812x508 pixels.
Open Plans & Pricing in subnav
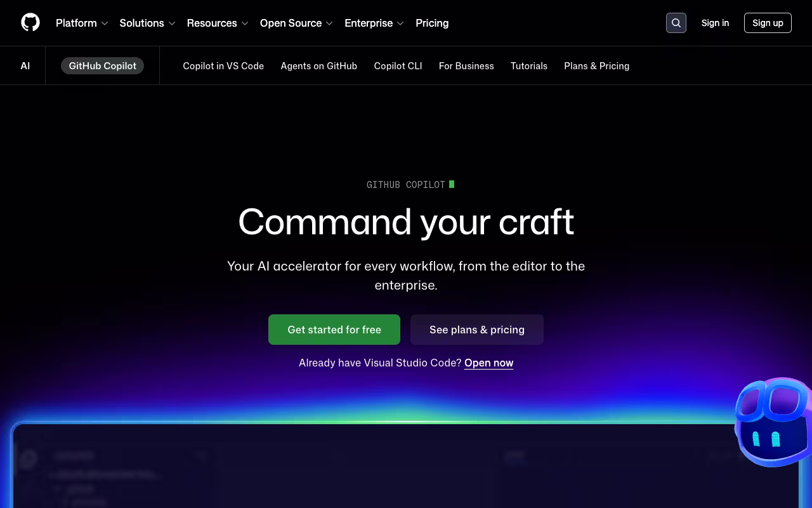597,65
